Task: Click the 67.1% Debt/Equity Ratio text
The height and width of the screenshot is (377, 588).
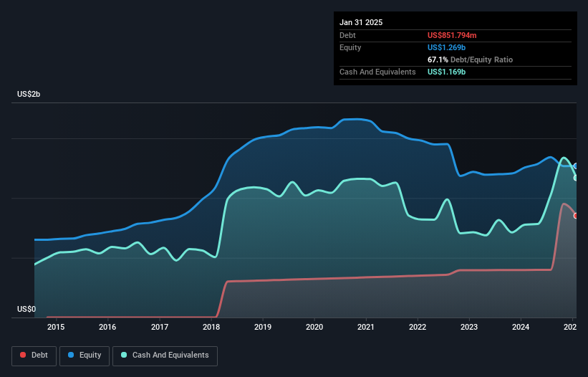Action: click(x=470, y=59)
